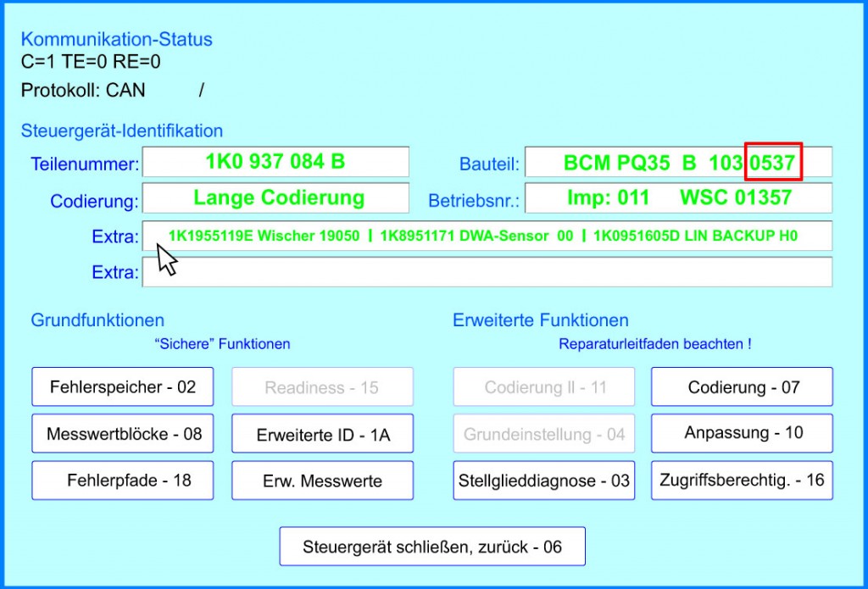
Task: Click Erw. Messwerte button
Action: [322, 481]
